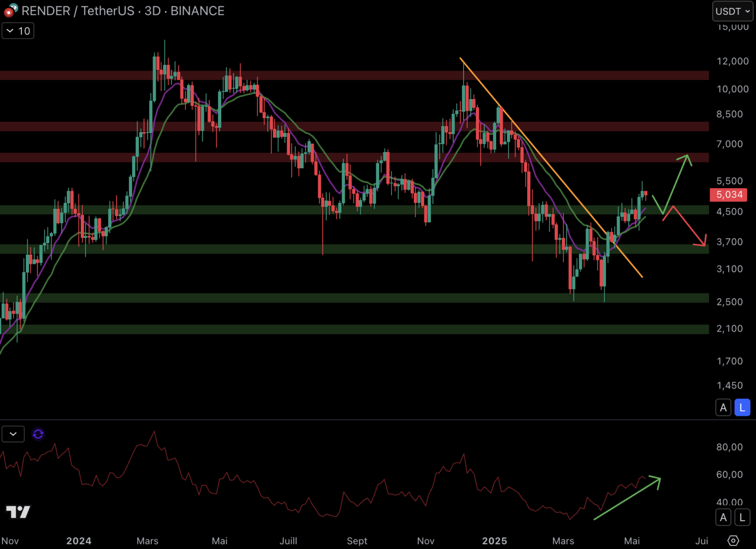Toggle auto scale A on the RSI pane
Image resolution: width=756 pixels, height=549 pixels.
click(x=723, y=517)
